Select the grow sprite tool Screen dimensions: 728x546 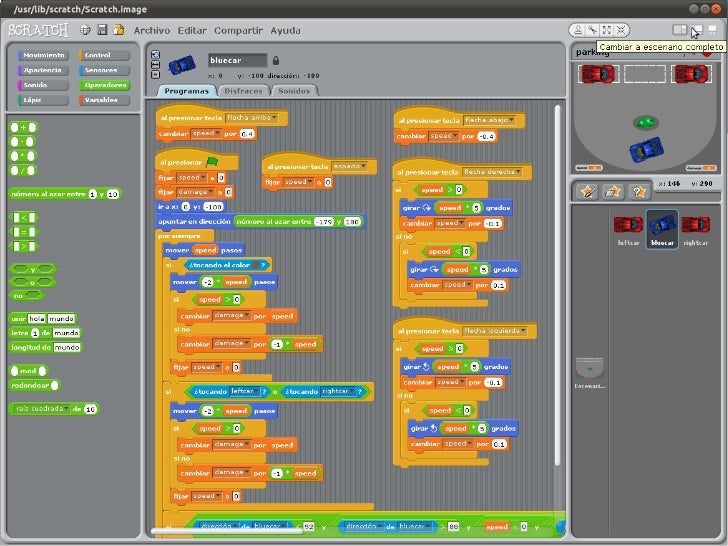[x=607, y=30]
